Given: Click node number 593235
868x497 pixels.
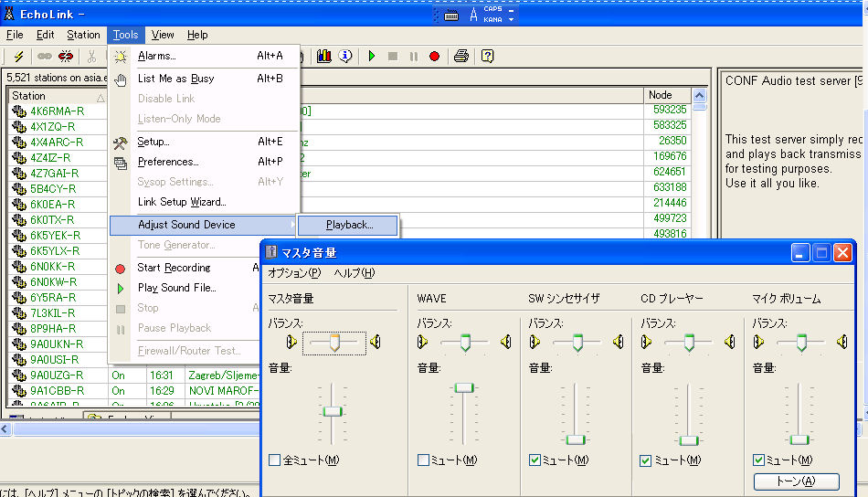Looking at the screenshot, I should (x=670, y=110).
